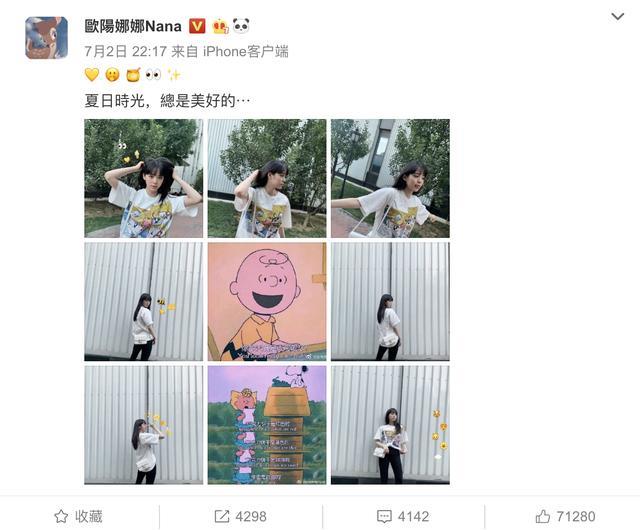Open the top-right photo with arms outstretched

pos(390,178)
